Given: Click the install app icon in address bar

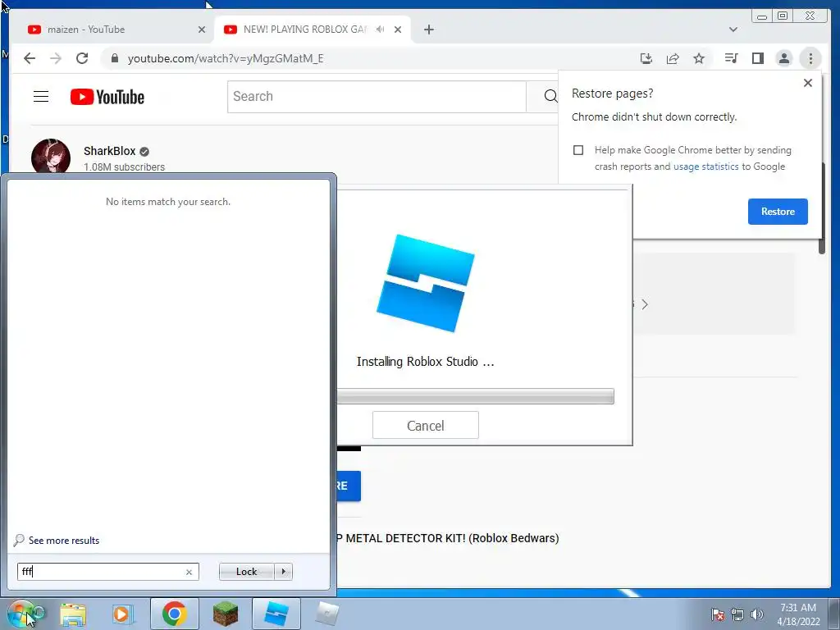Looking at the screenshot, I should pyautogui.click(x=646, y=58).
